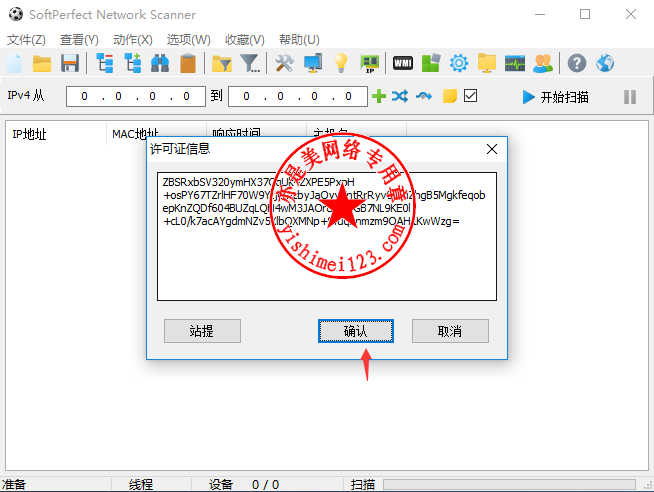Click the IP network card icon

coord(370,63)
